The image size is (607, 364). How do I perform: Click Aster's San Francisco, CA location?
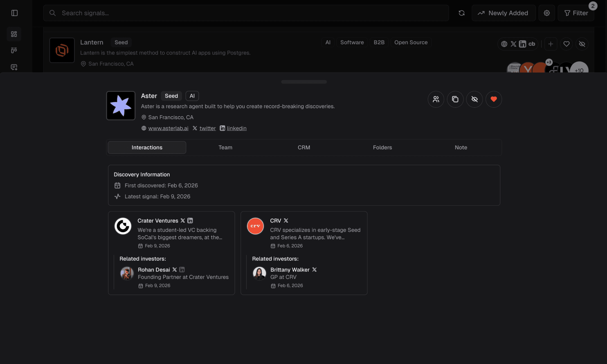pyautogui.click(x=171, y=117)
